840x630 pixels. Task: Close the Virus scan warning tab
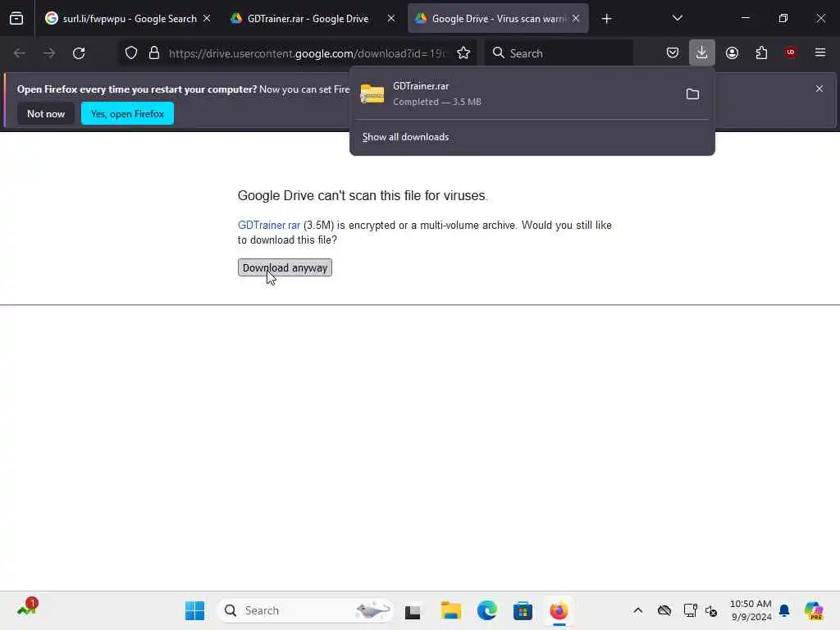coord(576,19)
